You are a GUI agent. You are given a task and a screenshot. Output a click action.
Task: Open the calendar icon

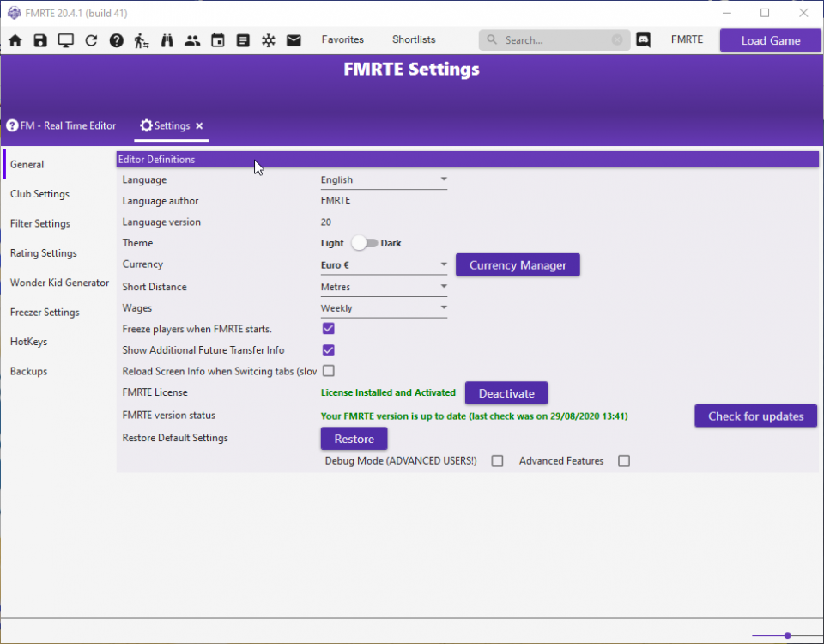[x=217, y=40]
